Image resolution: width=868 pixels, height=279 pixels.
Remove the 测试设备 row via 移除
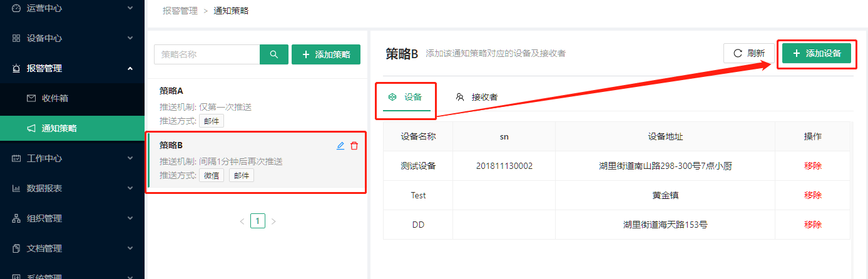pos(812,166)
